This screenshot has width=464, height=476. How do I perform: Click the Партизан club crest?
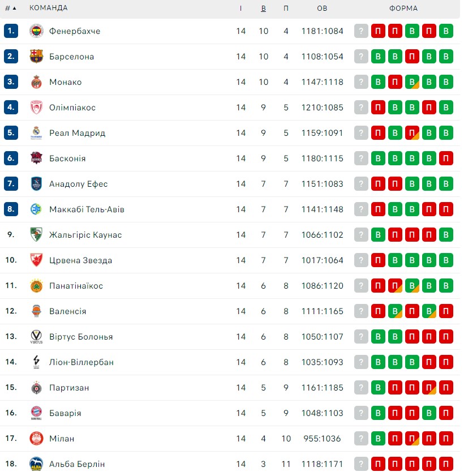click(36, 388)
